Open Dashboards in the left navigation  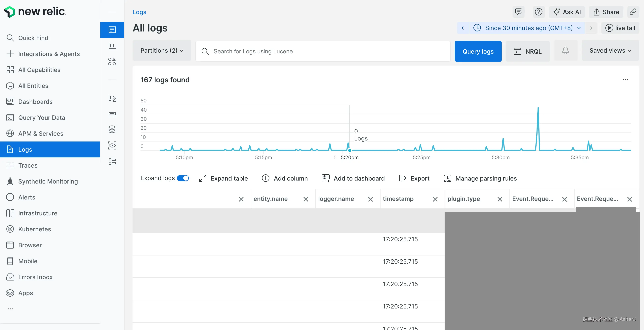35,102
